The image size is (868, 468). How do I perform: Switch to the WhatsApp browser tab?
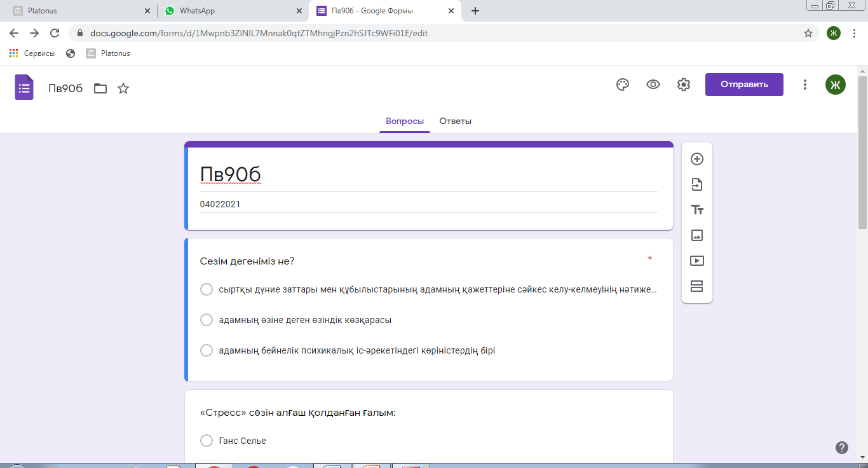233,11
